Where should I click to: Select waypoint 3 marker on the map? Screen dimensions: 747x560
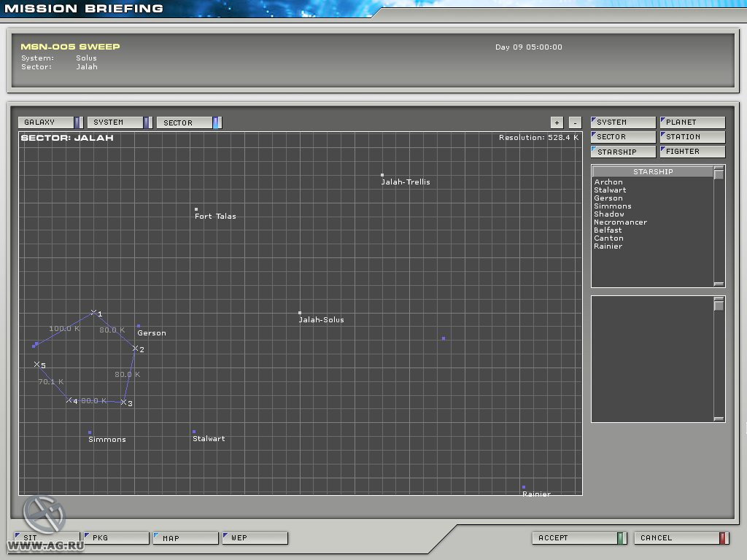pos(123,402)
